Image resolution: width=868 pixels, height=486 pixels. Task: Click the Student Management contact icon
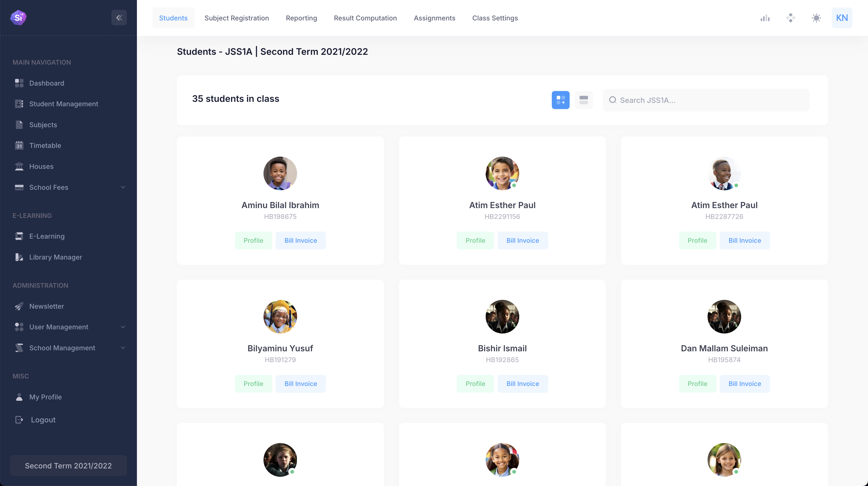(19, 104)
